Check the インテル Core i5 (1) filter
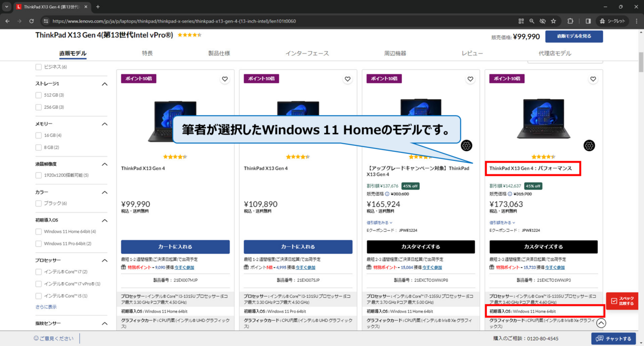Screen dimensions: 644x346 coord(38,296)
